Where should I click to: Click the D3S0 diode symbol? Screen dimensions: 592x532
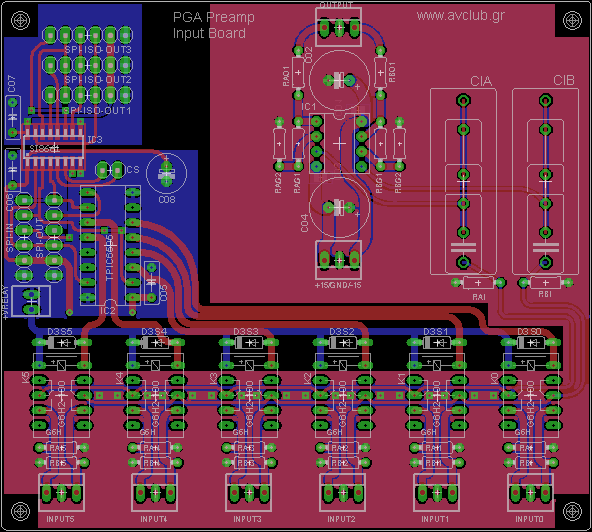[531, 342]
